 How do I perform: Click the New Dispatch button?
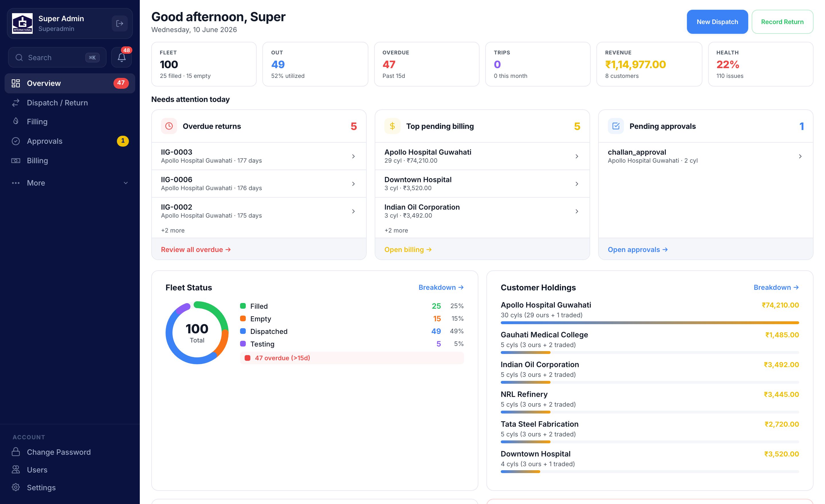click(x=717, y=22)
